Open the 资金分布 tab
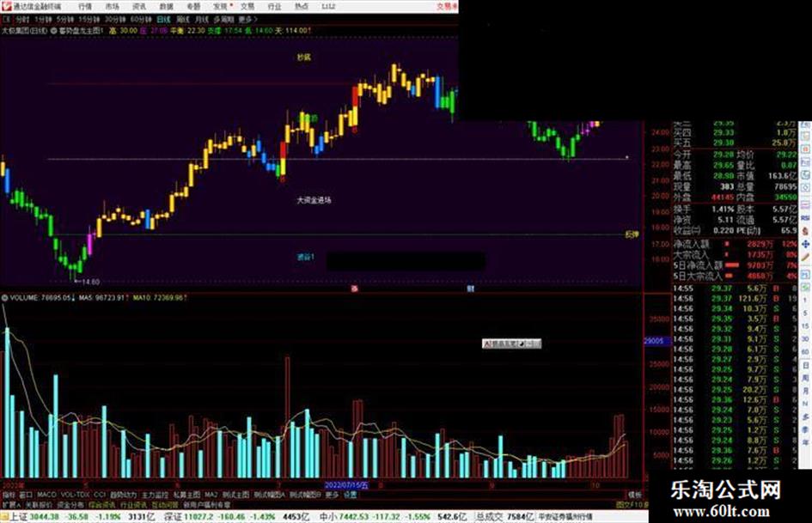Screen dimensions: 812x523 pyautogui.click(x=70, y=504)
